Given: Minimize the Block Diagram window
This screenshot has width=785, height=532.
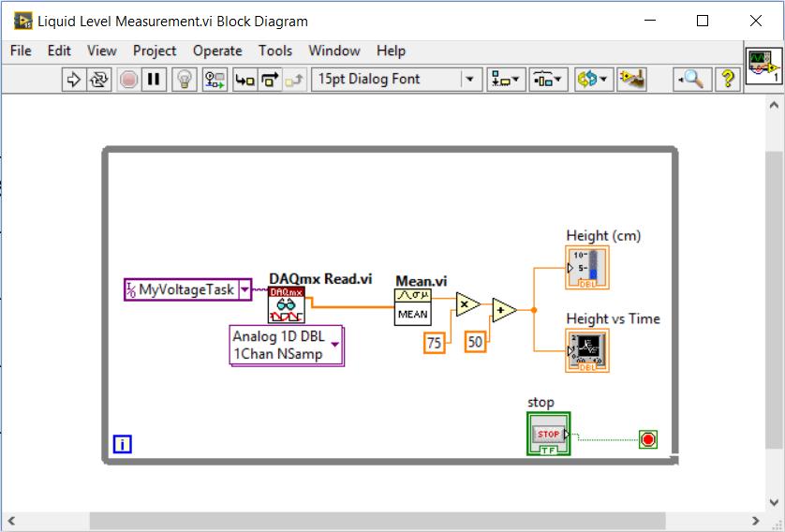Looking at the screenshot, I should click(x=650, y=21).
